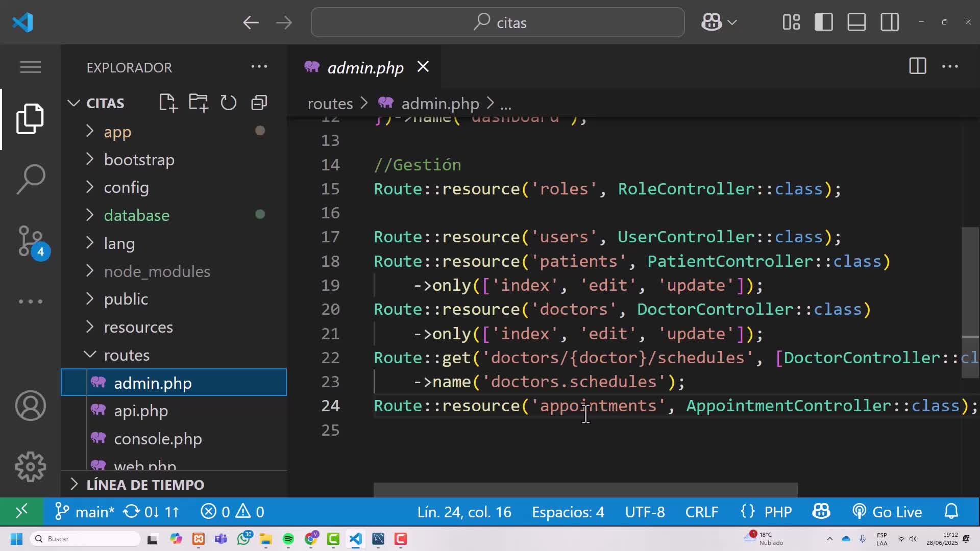Go back with the left arrow
The image size is (980, 551).
(251, 22)
